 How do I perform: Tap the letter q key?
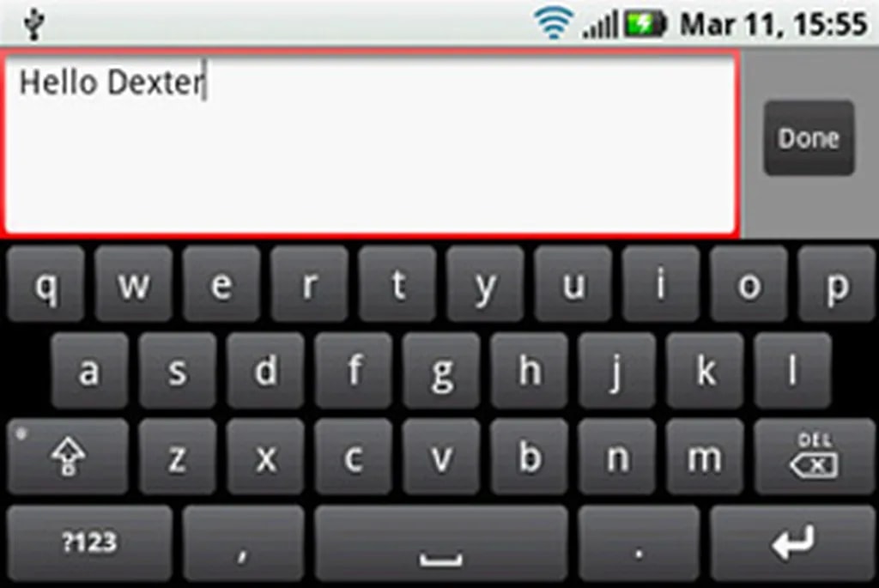coord(46,284)
